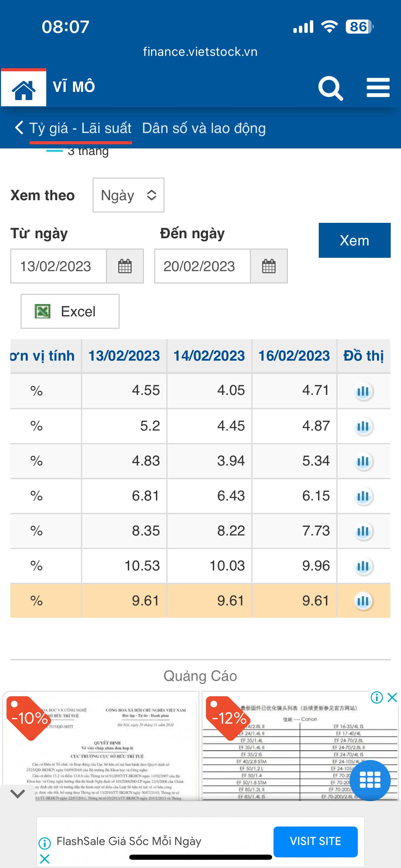Show chart for the 4.55 row
Screen dimensions: 401x868
tap(363, 391)
